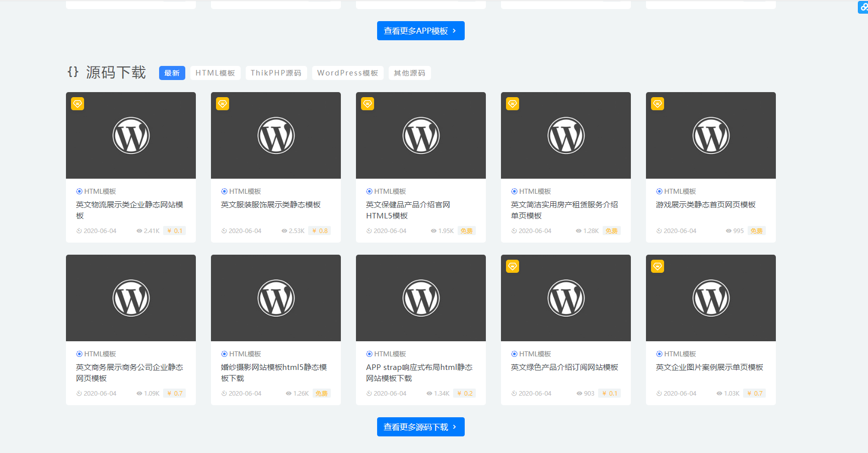Screen dimensions: 868x453
Task: Click the 查看更多源码下载 button
Action: [420, 427]
